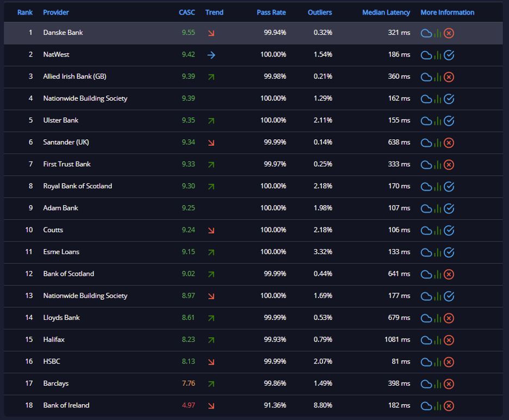This screenshot has height=420, width=509.
Task: Click check icon for rank 13 Nationwide Building Society
Action: pos(449,297)
